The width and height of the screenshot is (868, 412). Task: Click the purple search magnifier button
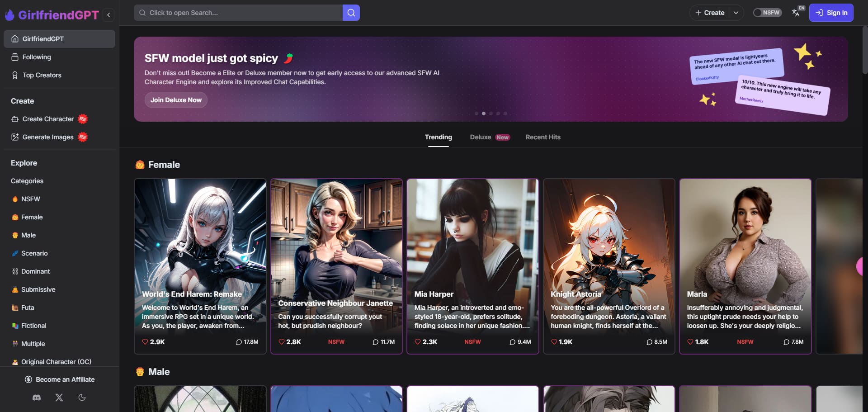351,13
